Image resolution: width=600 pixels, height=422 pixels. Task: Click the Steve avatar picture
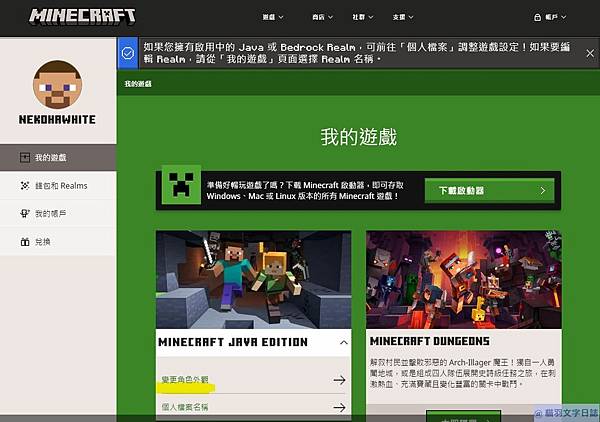[57, 85]
